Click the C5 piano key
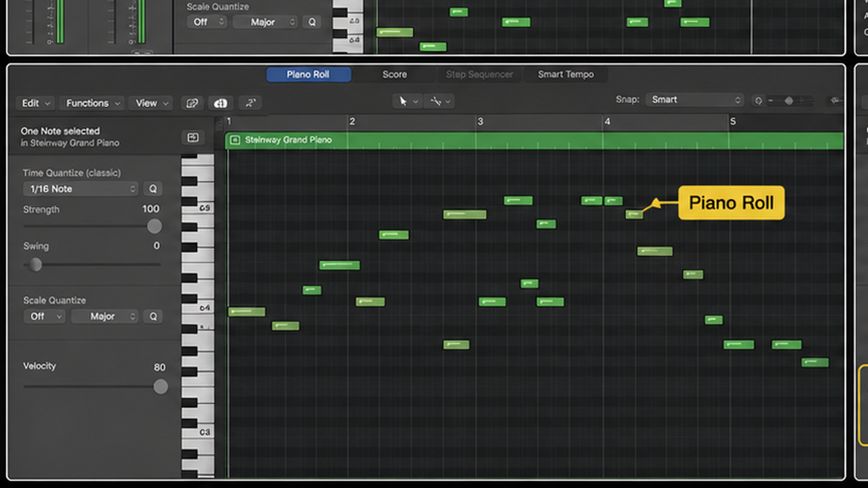The image size is (868, 488). pyautogui.click(x=198, y=208)
